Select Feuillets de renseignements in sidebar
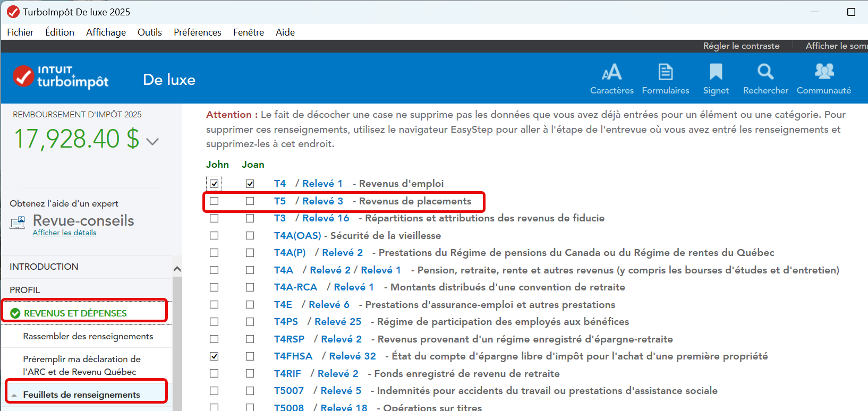This screenshot has width=868, height=411. (82, 395)
